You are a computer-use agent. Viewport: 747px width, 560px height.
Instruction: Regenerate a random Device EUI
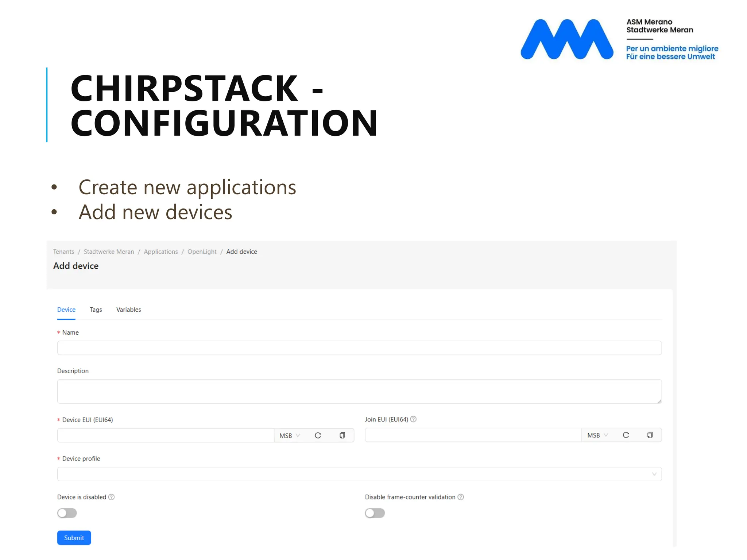pyautogui.click(x=318, y=435)
